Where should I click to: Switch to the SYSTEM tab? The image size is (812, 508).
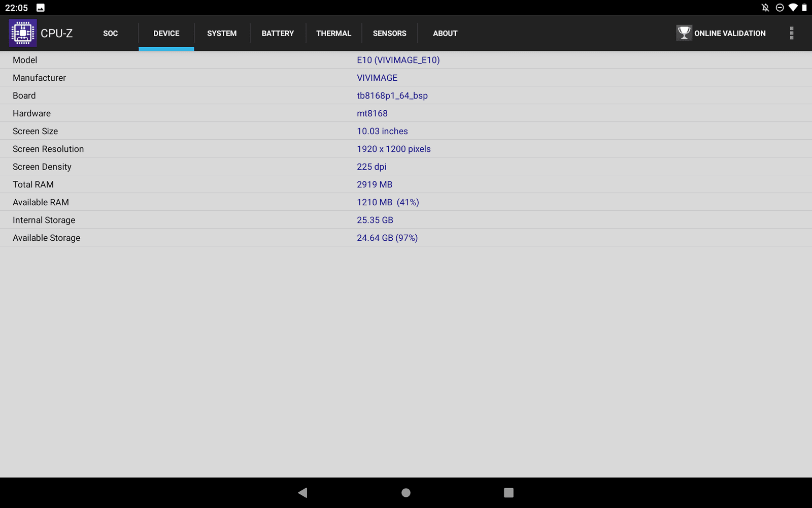pyautogui.click(x=222, y=34)
